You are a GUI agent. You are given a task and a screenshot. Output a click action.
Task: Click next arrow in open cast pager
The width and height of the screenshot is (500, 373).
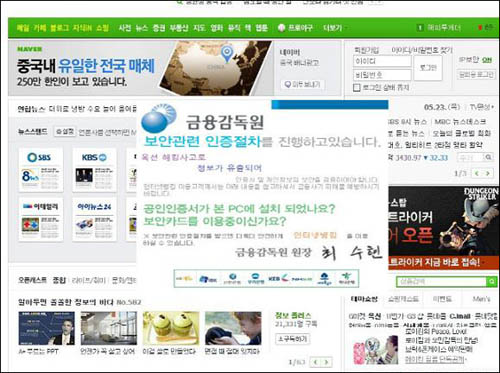click(x=327, y=362)
